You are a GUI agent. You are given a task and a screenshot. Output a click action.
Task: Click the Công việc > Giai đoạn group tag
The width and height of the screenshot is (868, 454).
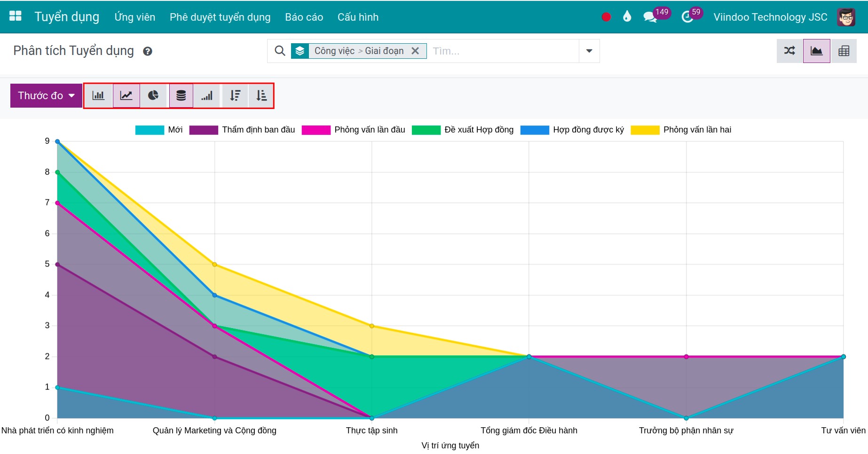click(359, 51)
